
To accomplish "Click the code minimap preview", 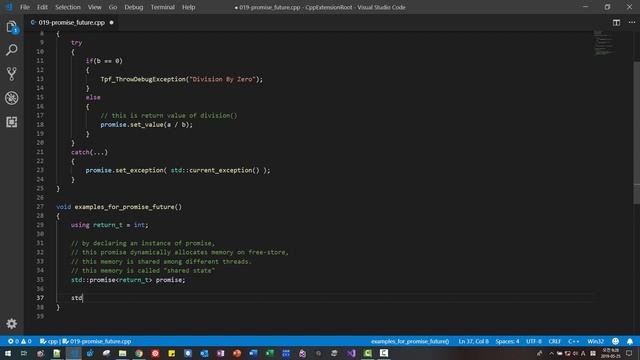I will [x=603, y=43].
